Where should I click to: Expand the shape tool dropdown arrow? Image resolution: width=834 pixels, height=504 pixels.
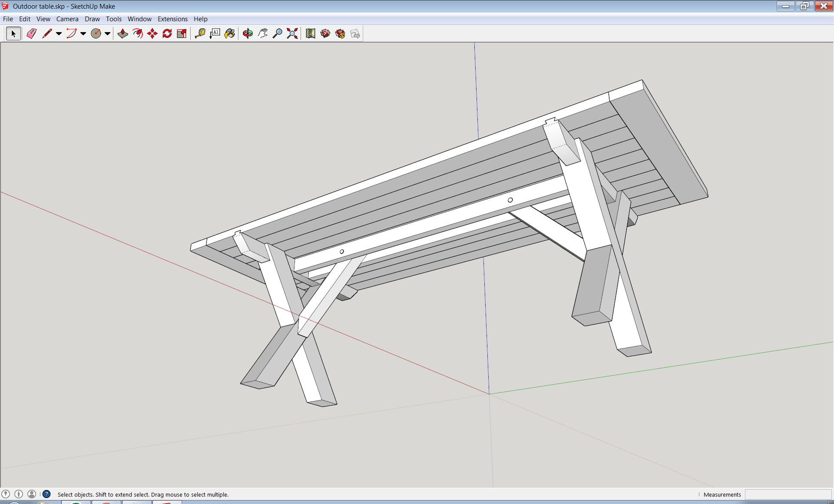(x=107, y=33)
